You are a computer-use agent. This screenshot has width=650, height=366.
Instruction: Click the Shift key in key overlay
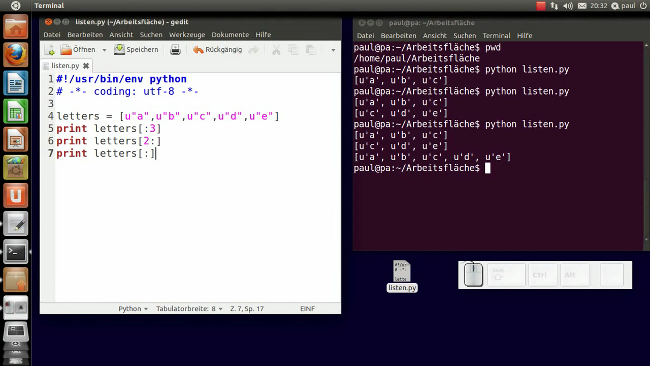506,274
